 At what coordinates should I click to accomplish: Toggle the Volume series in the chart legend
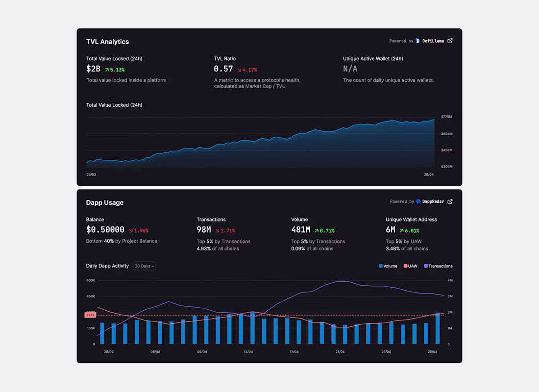(x=386, y=266)
